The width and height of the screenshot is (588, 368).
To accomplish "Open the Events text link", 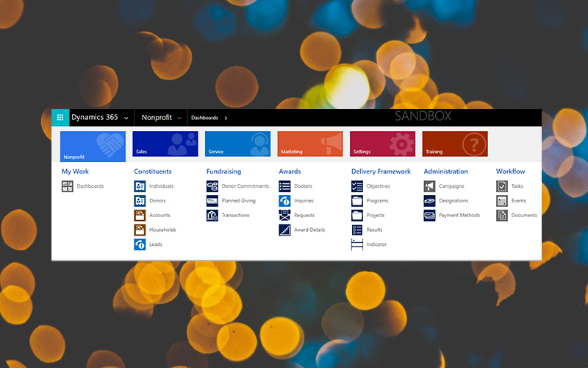I will [x=519, y=201].
